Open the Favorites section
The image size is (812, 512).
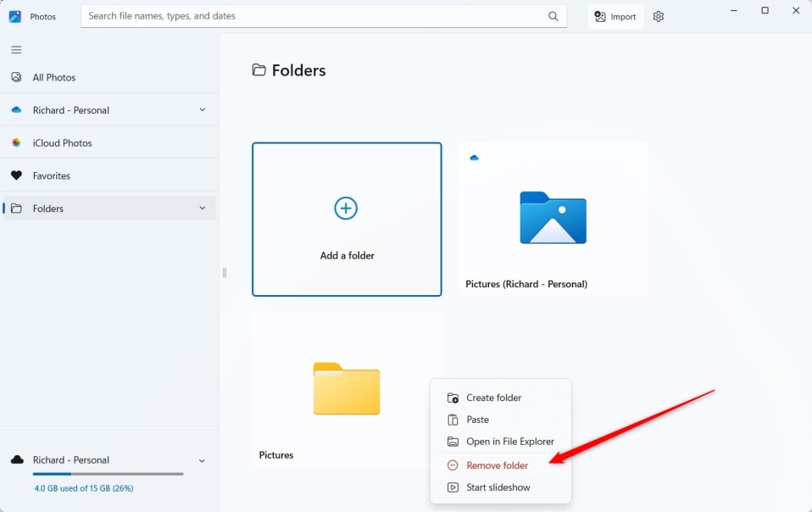coord(109,175)
